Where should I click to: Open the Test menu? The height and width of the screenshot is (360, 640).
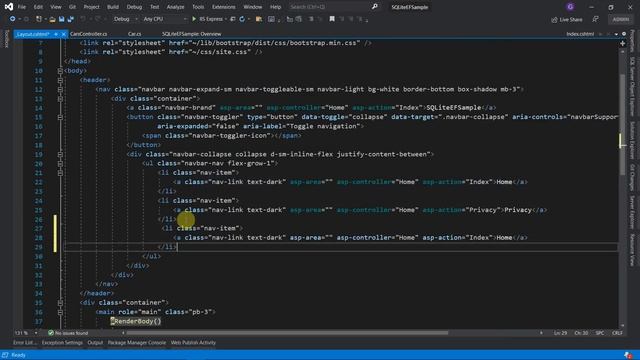tap(154, 7)
